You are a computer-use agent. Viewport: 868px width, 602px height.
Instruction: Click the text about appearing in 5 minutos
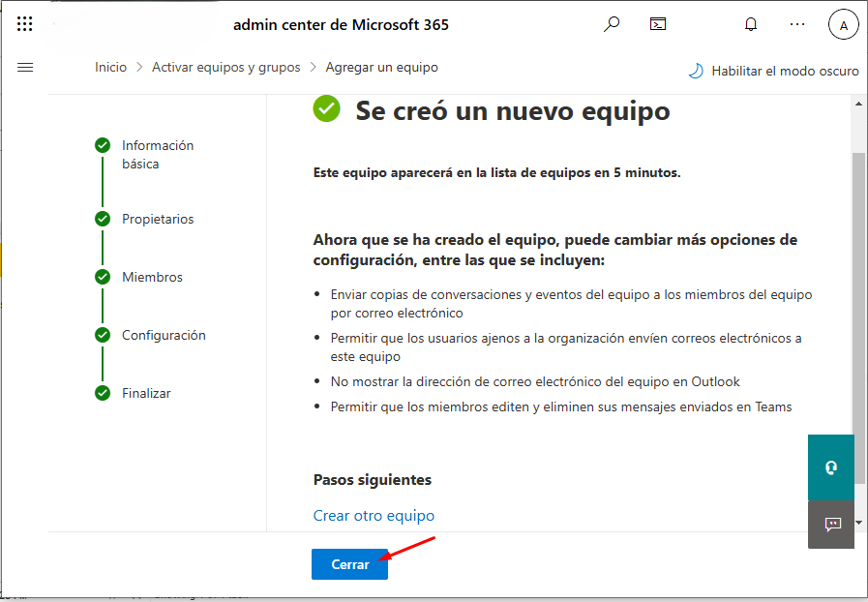(496, 173)
